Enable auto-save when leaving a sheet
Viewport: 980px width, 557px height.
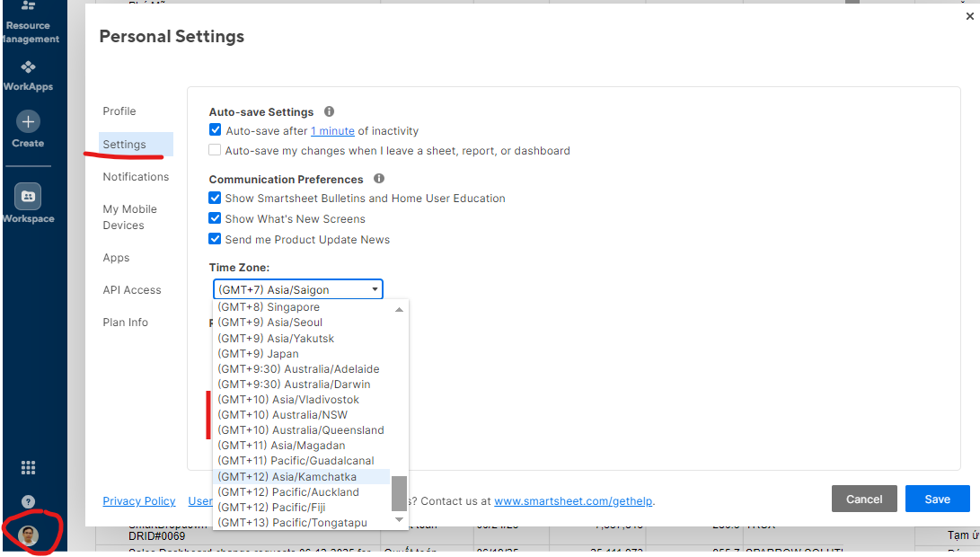pos(215,150)
